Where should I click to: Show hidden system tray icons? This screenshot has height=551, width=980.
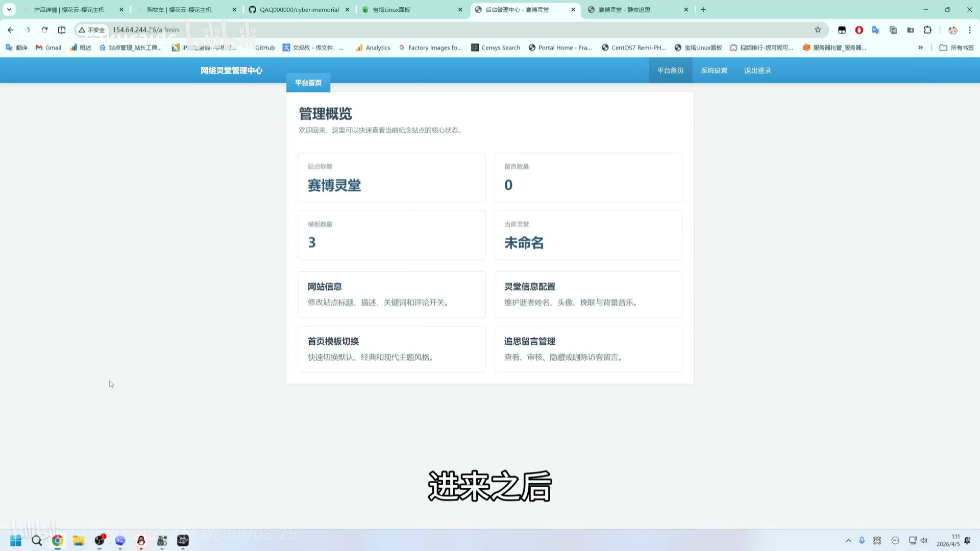[x=848, y=540]
